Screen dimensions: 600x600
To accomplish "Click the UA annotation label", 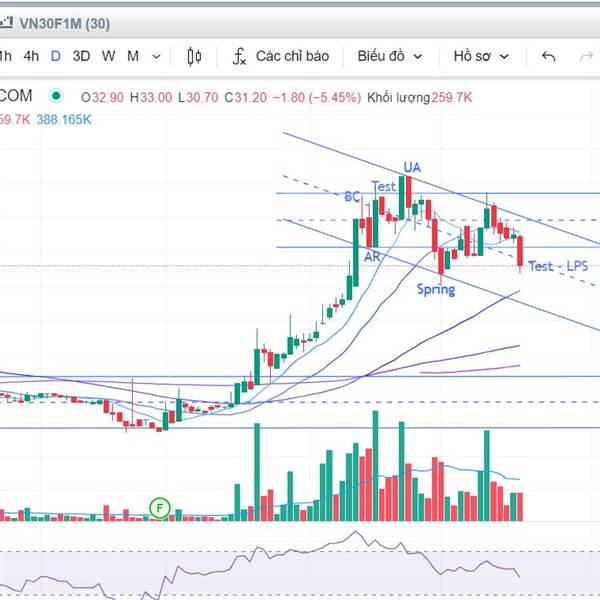I will tap(412, 168).
